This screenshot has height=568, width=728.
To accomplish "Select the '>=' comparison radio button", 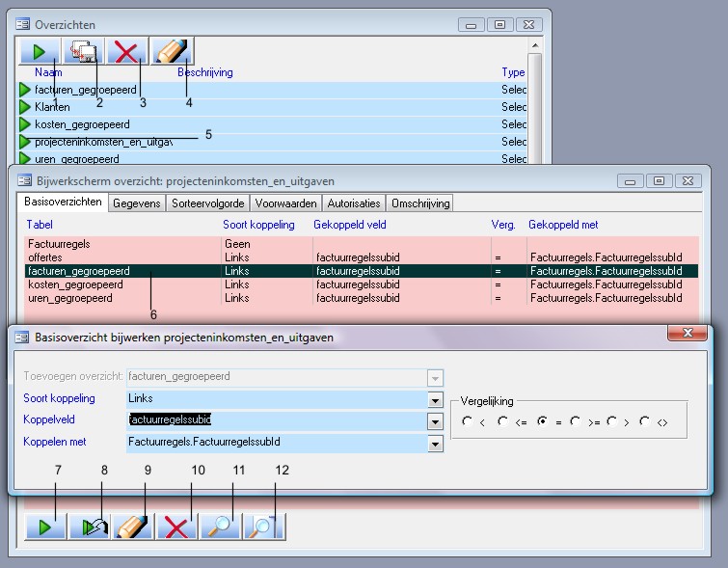I will pos(576,421).
